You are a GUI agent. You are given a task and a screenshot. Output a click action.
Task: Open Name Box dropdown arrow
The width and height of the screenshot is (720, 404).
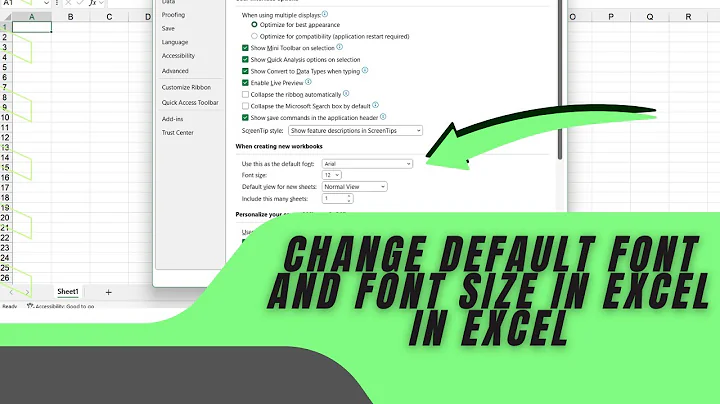46,3
